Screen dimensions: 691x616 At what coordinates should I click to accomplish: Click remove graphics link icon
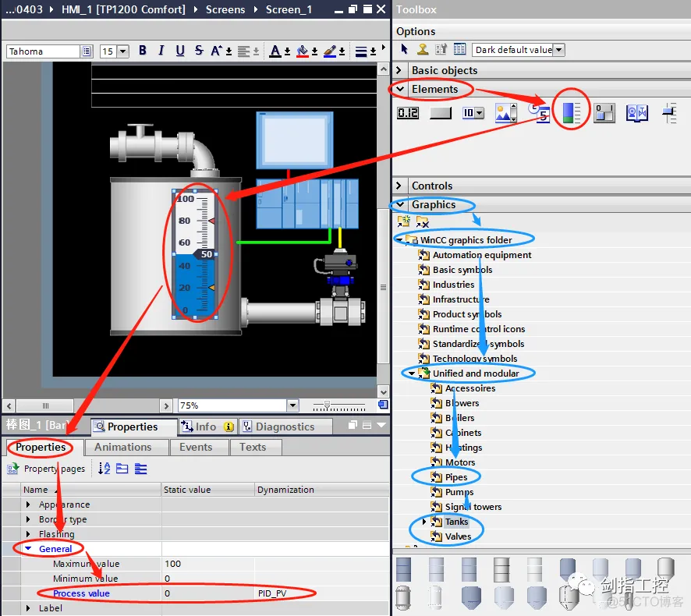pos(422,221)
